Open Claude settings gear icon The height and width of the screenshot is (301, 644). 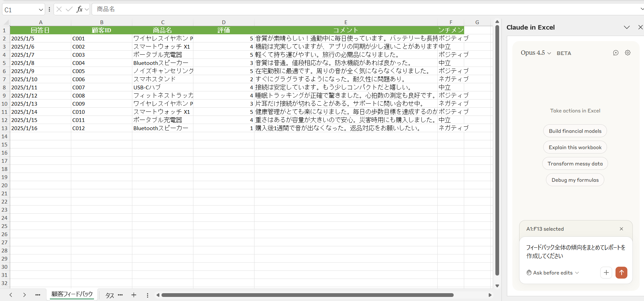pyautogui.click(x=628, y=53)
